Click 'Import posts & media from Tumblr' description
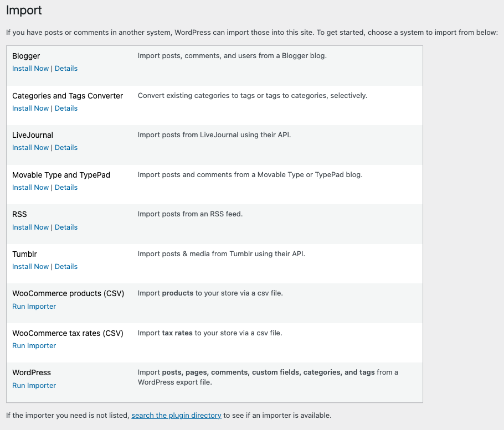Image resolution: width=504 pixels, height=430 pixels. [x=222, y=253]
